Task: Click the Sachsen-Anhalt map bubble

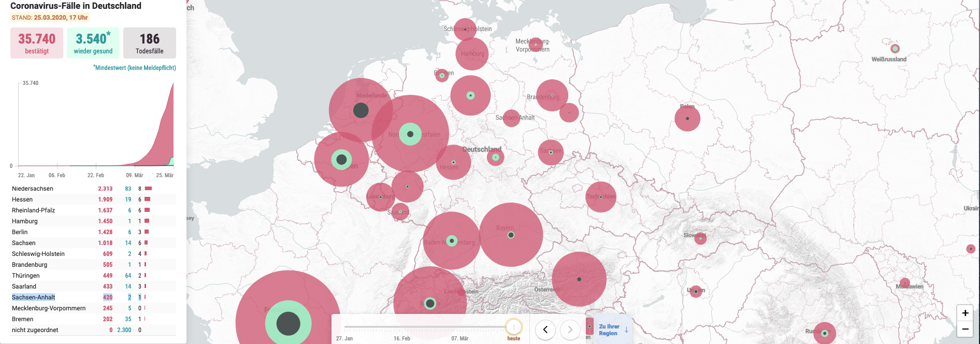Action: [511, 118]
